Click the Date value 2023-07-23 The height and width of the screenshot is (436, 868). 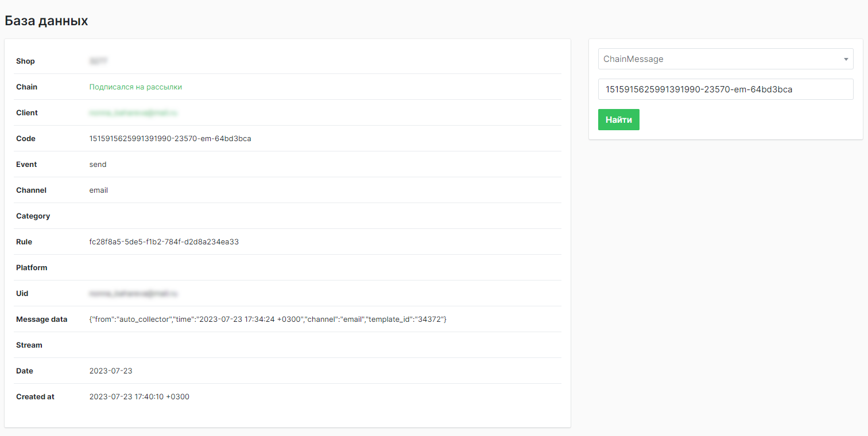[111, 371]
